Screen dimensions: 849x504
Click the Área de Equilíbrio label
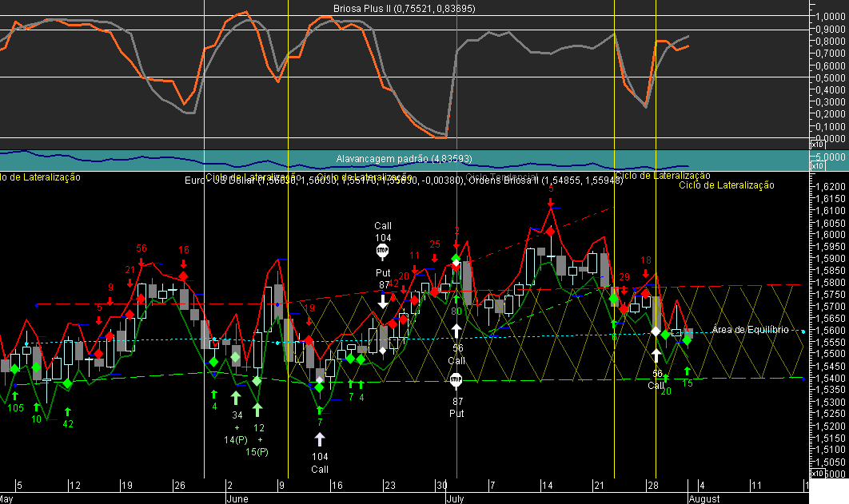[x=750, y=329]
